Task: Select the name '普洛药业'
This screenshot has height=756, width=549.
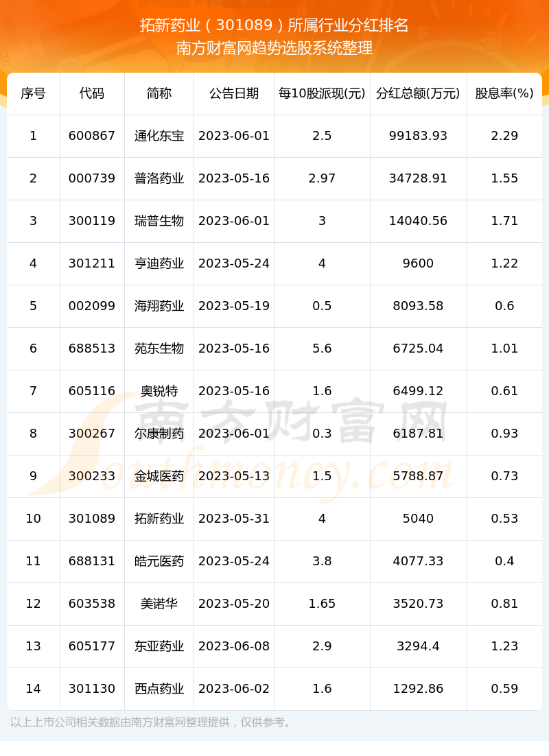Action: point(159,178)
